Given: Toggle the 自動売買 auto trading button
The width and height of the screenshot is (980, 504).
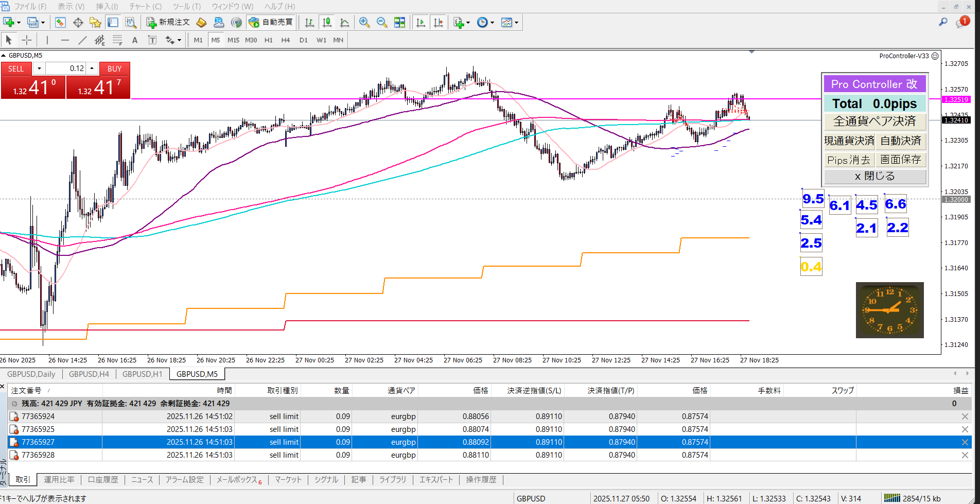Looking at the screenshot, I should 271,22.
